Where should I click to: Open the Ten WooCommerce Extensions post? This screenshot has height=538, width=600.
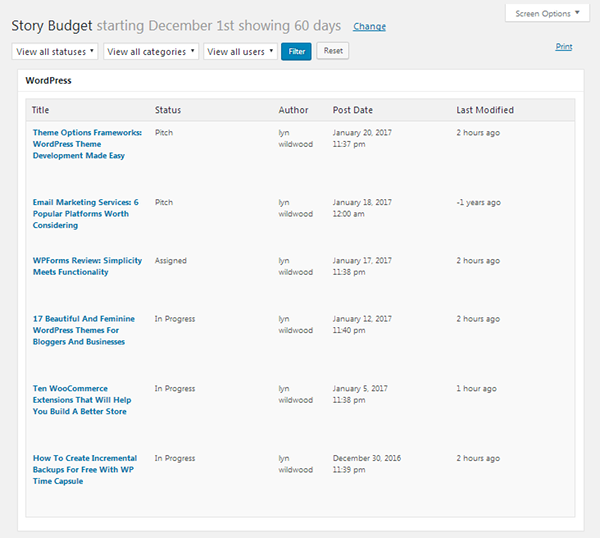coord(82,399)
